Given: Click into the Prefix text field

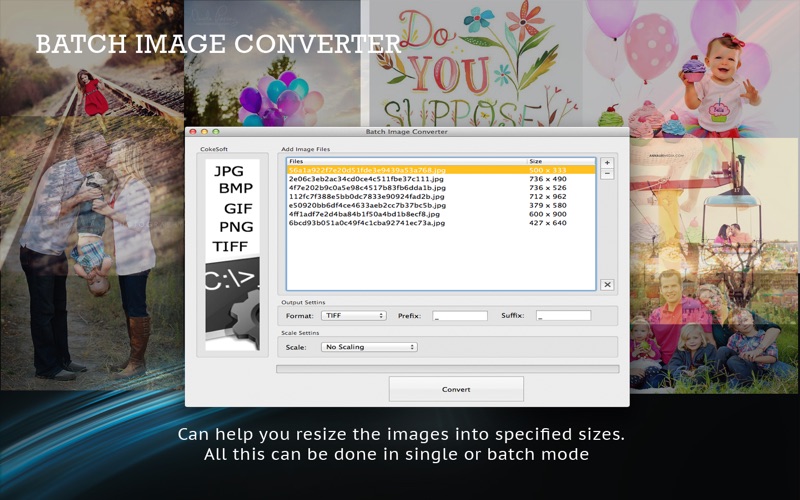Looking at the screenshot, I should pyautogui.click(x=460, y=316).
